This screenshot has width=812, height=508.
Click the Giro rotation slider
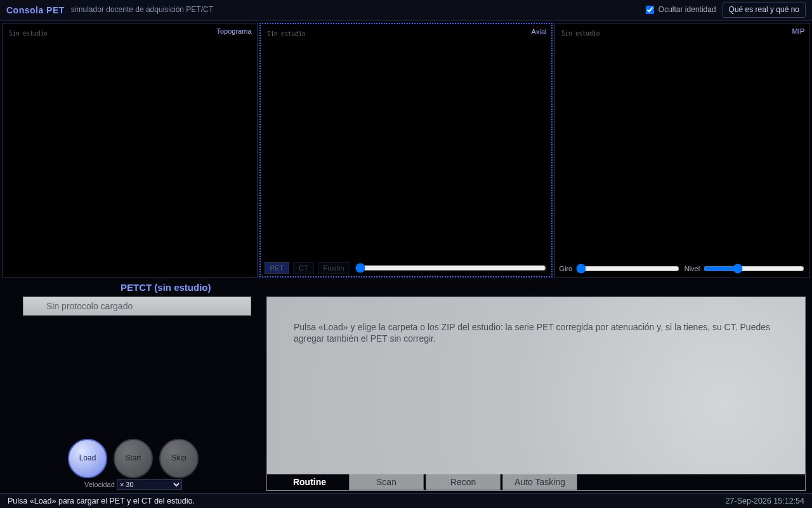point(627,269)
